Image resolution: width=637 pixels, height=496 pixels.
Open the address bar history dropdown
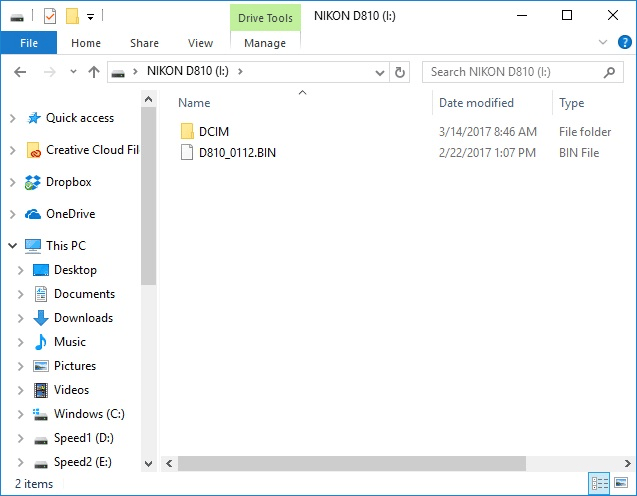pos(379,72)
